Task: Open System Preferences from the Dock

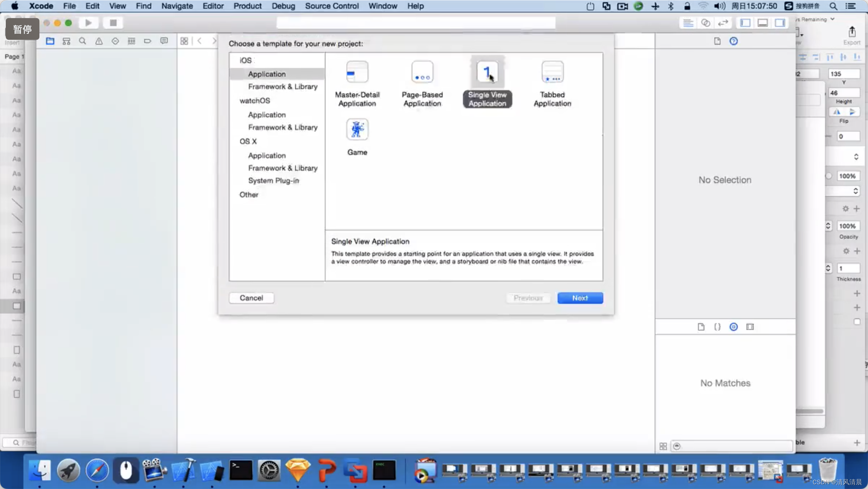Action: click(x=269, y=471)
